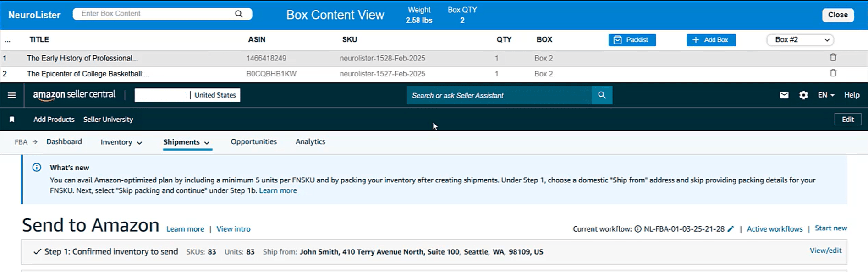Screen dimensions: 868x272
Task: Open the View/edit link for Step 1
Action: pos(825,250)
